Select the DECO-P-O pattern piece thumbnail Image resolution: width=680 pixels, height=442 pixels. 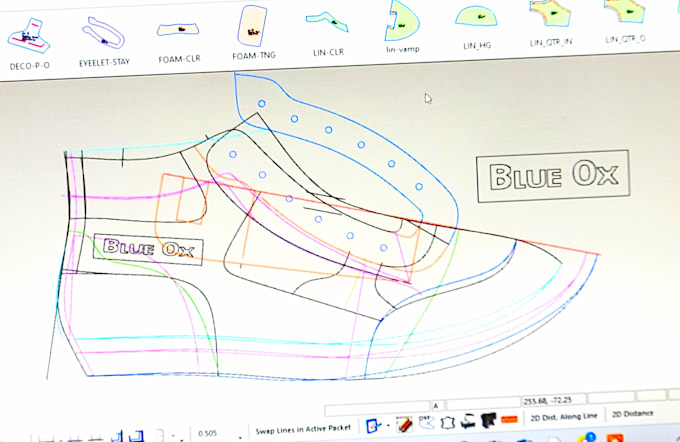coord(29,43)
